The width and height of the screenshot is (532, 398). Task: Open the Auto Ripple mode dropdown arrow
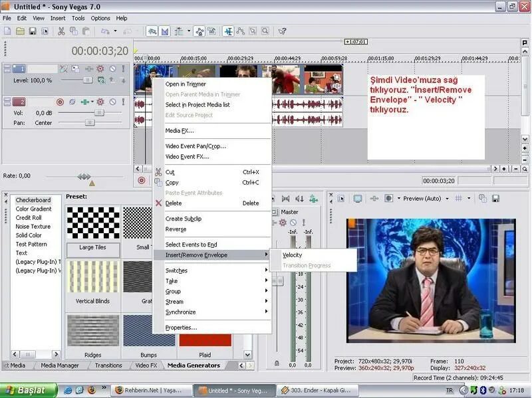point(189,31)
